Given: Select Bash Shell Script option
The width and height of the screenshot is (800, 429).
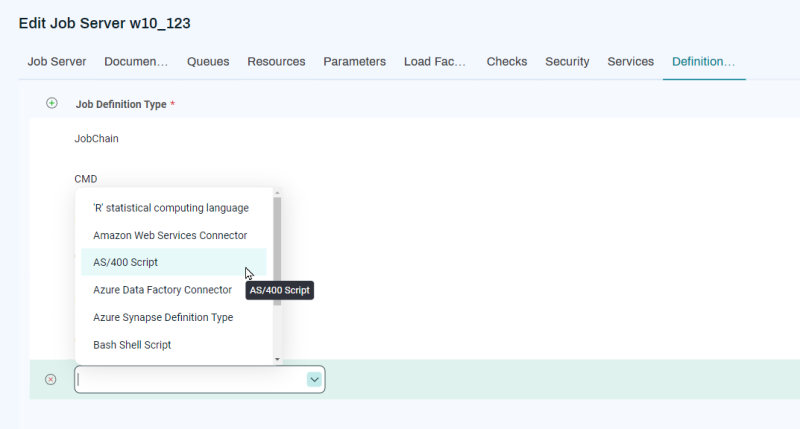Looking at the screenshot, I should (132, 345).
